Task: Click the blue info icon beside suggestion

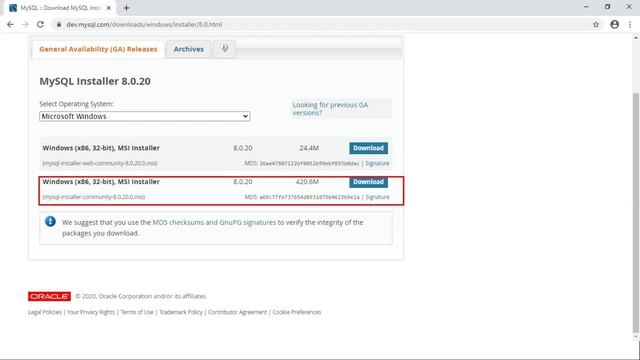Action: (50, 221)
